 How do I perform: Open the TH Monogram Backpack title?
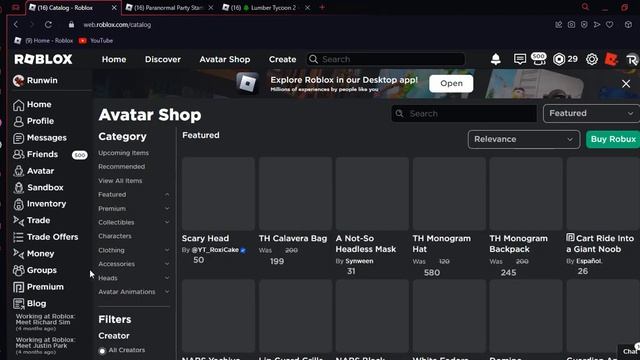tap(518, 244)
